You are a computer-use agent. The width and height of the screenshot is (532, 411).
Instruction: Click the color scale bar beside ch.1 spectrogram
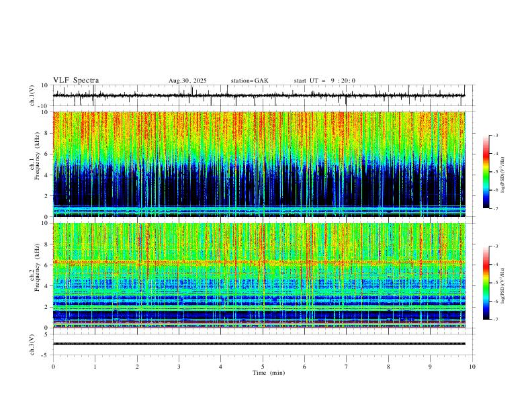click(x=486, y=172)
